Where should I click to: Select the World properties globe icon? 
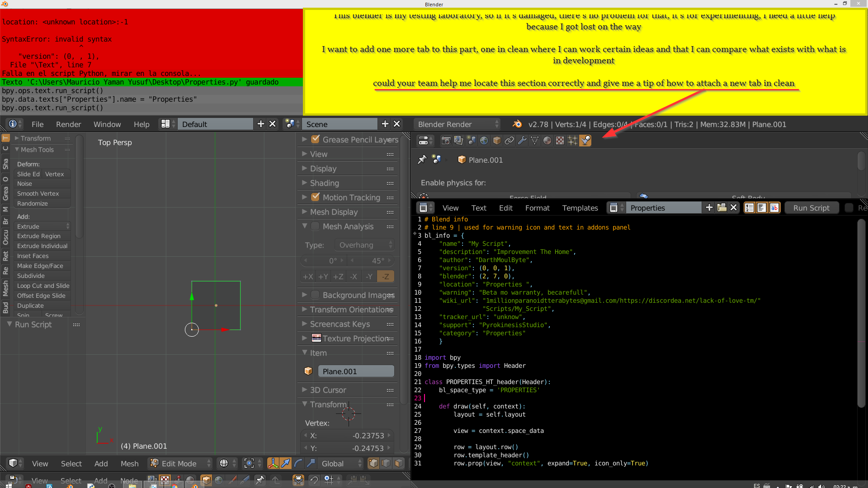coord(484,141)
